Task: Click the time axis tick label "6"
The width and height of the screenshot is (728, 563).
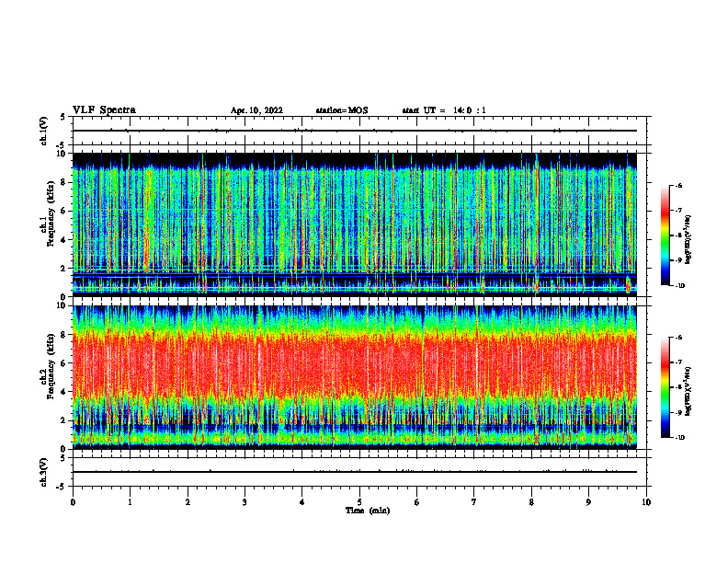Action: pyautogui.click(x=416, y=502)
